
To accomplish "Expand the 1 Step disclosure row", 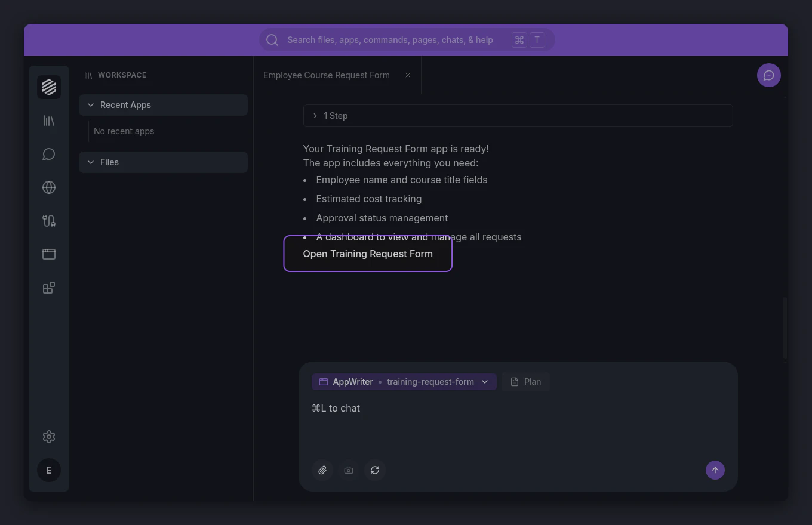I will (x=518, y=116).
